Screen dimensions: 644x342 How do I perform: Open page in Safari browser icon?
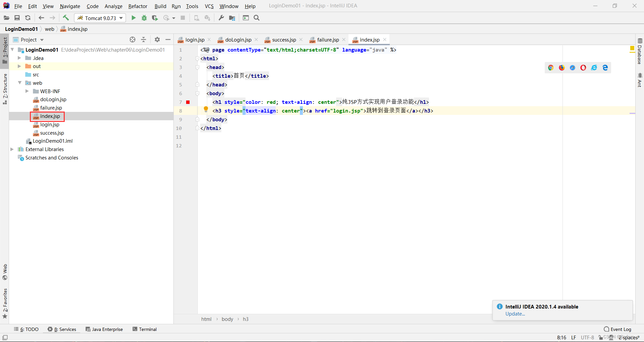pos(573,68)
